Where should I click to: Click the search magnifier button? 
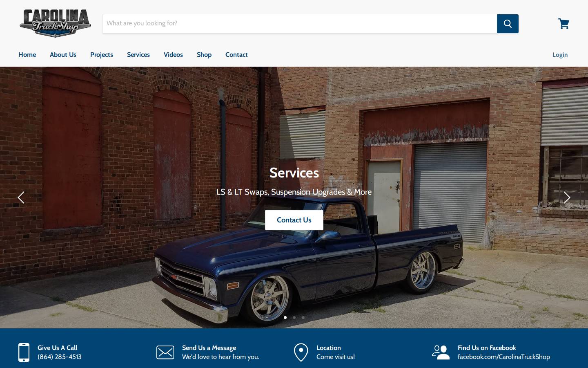click(x=508, y=24)
